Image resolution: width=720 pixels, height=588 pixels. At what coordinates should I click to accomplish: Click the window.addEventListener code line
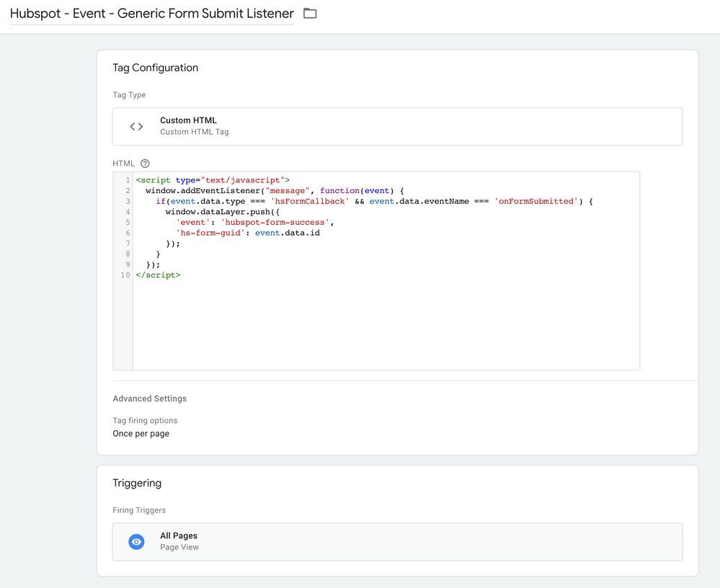[275, 190]
